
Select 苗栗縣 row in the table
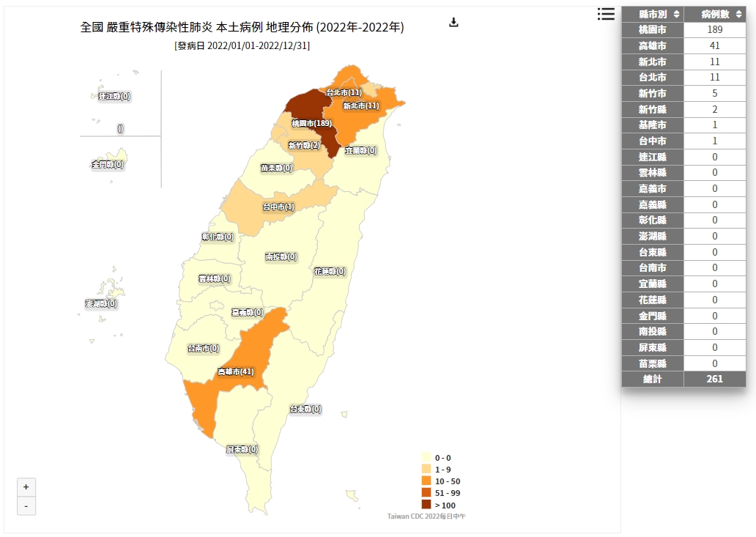pyautogui.click(x=683, y=363)
